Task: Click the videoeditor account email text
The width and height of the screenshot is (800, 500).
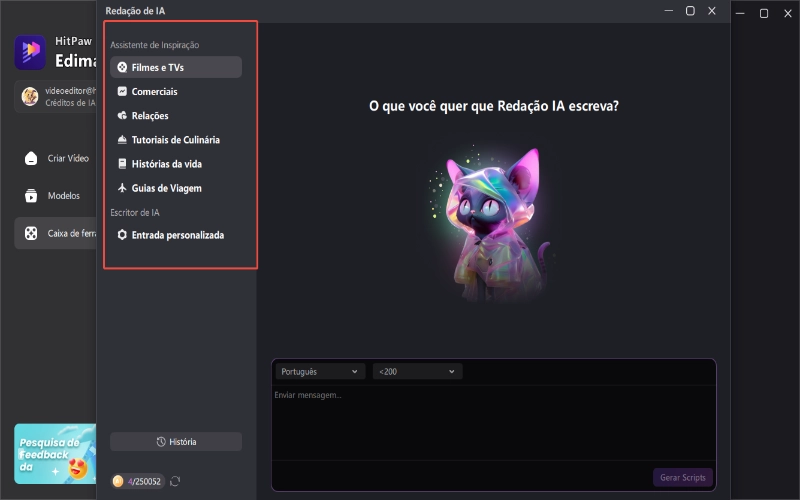Action: pos(70,90)
